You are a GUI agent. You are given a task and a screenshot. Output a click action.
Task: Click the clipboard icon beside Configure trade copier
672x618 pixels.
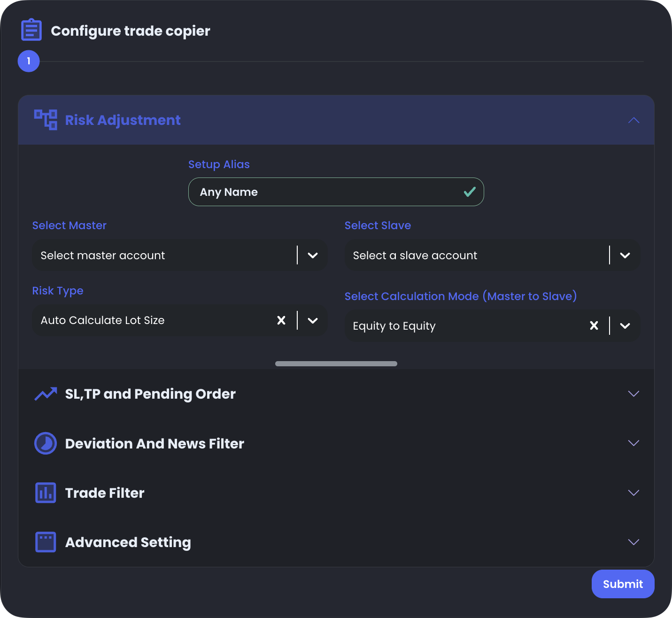tap(31, 30)
